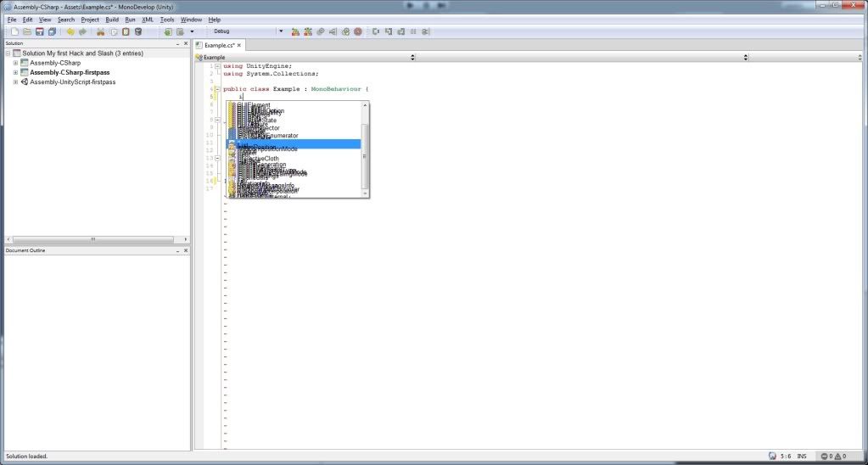
Task: Collapse the class fold marker at line 4
Action: 217,89
